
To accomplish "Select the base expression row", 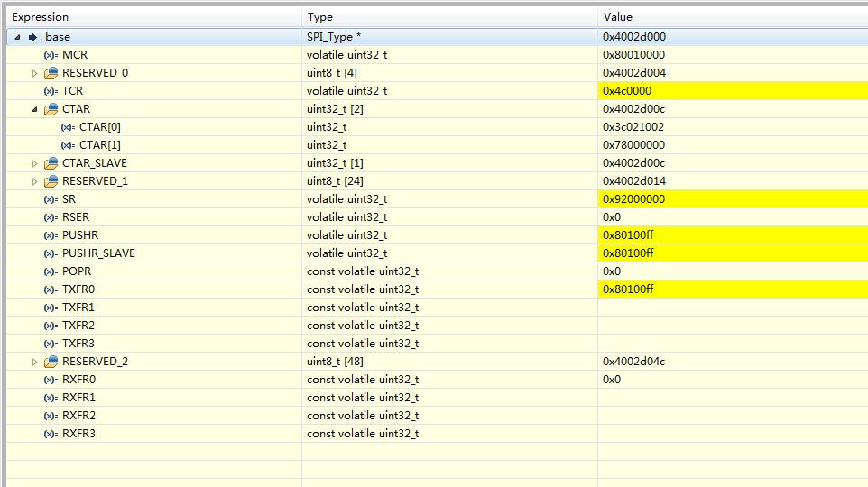I will (x=438, y=37).
